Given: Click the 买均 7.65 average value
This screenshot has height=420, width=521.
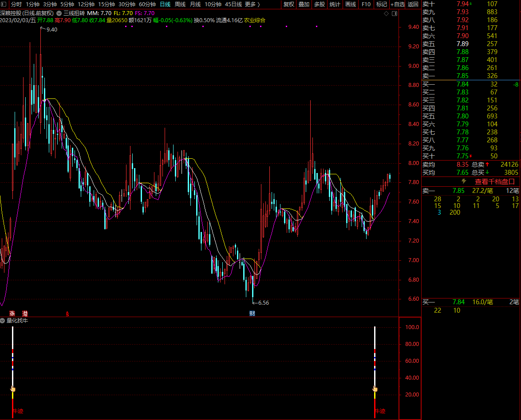Looking at the screenshot, I should click(x=462, y=173).
